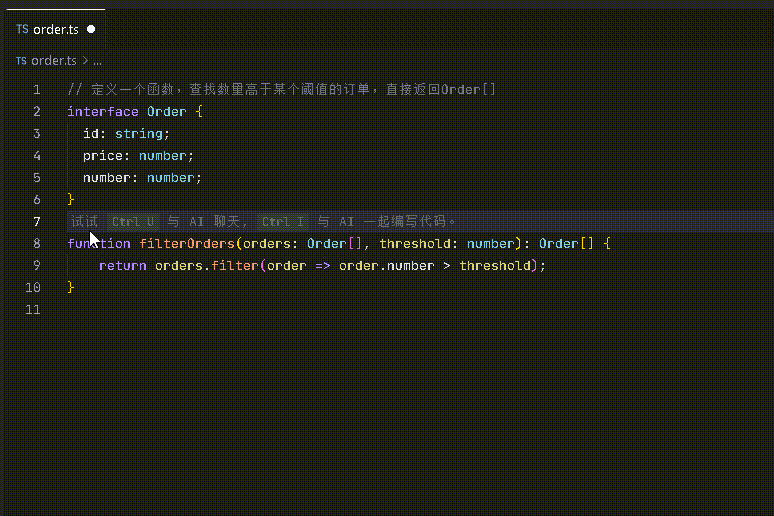The height and width of the screenshot is (516, 774).
Task: Click the closing brace on line 10
Action: point(71,288)
